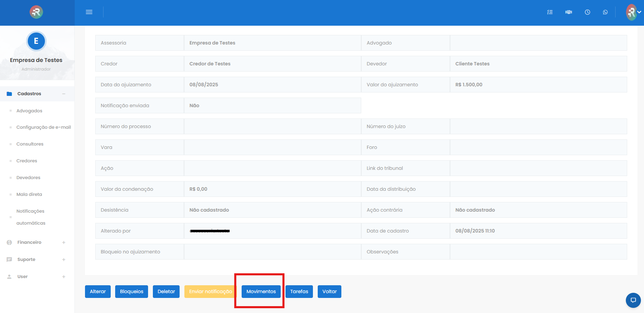Open the WhatsApp icon in header

click(605, 12)
